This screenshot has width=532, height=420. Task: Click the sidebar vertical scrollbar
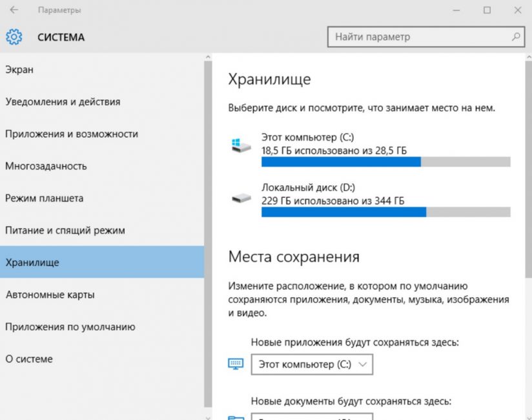(208, 235)
